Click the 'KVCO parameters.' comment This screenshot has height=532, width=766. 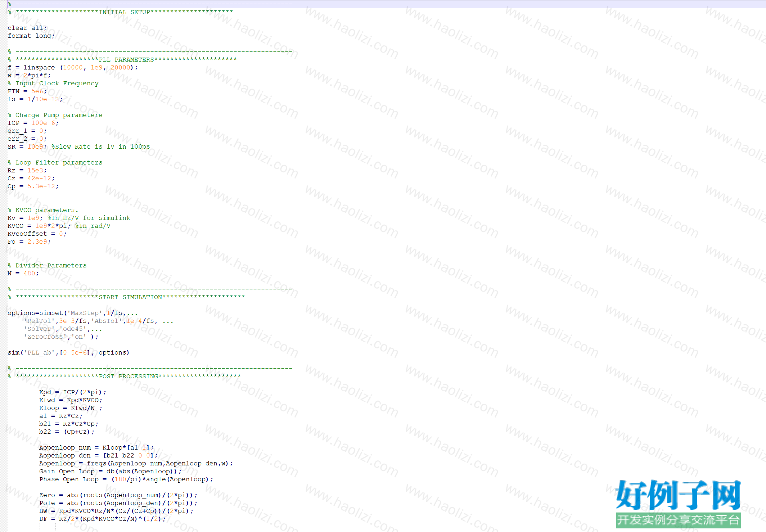(43, 210)
